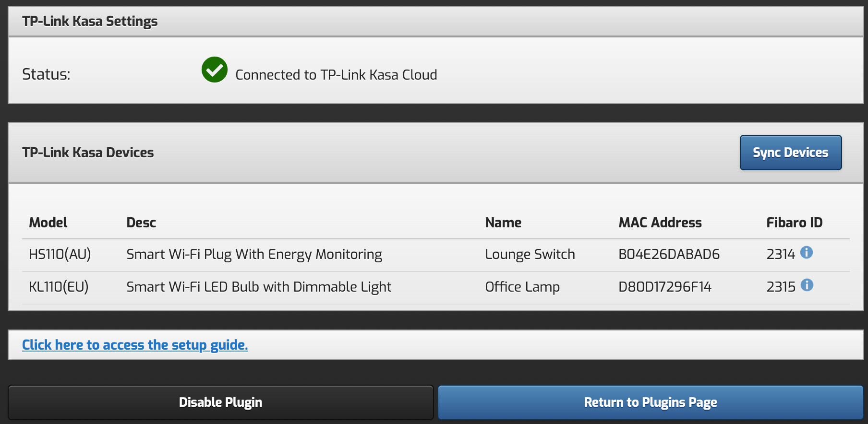Click the Fibaro ID column header
Image resolution: width=868 pixels, height=424 pixels.
click(x=794, y=223)
